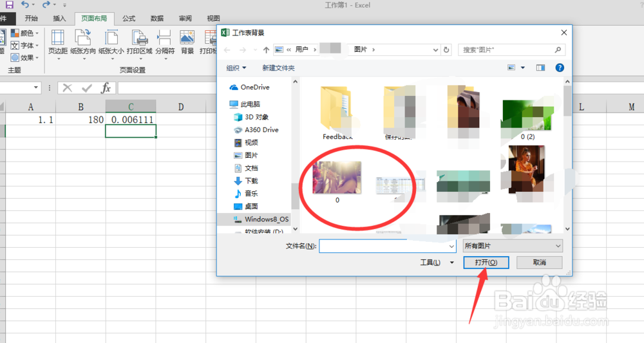The width and height of the screenshot is (644, 343).
Task: Select the spreadsheet screenshot thumbnail
Action: (400, 185)
